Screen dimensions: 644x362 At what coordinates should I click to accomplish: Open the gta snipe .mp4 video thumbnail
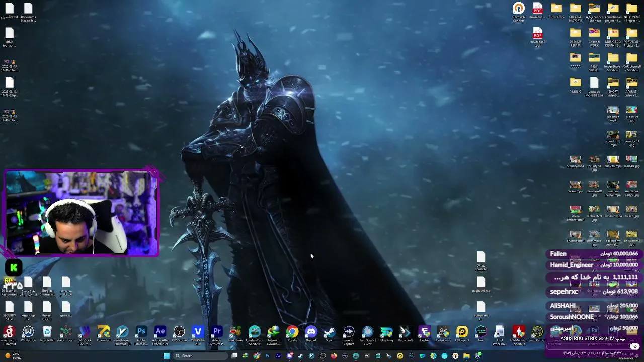coord(613,114)
